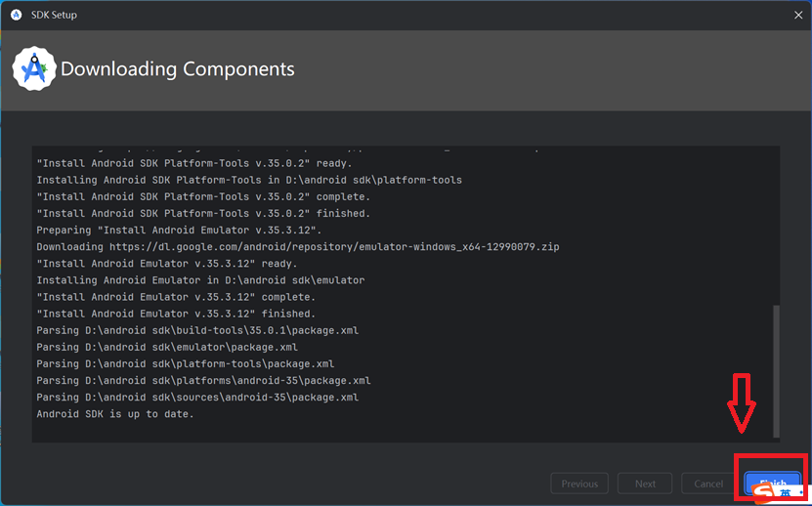Click the small Android Studio title bar icon
Image resolution: width=812 pixels, height=506 pixels.
(17, 15)
